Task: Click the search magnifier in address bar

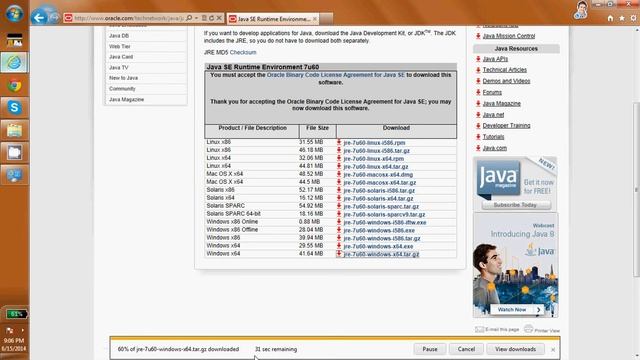Action: [x=189, y=18]
